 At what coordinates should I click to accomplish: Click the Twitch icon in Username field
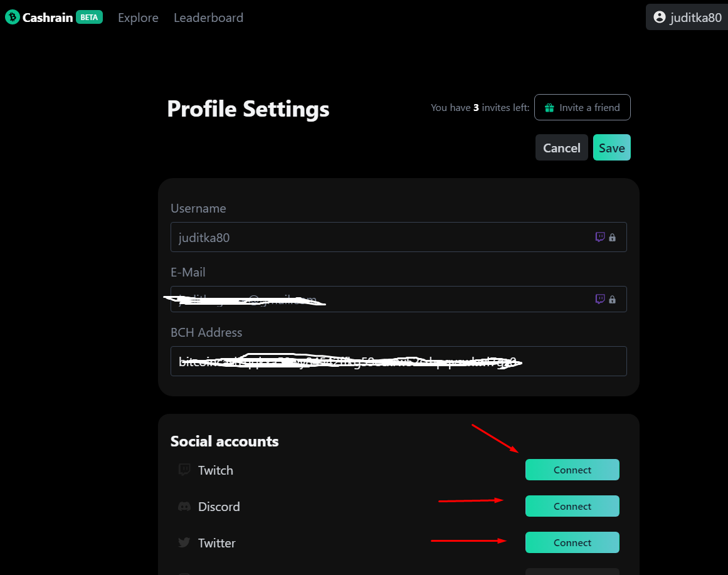pos(600,237)
